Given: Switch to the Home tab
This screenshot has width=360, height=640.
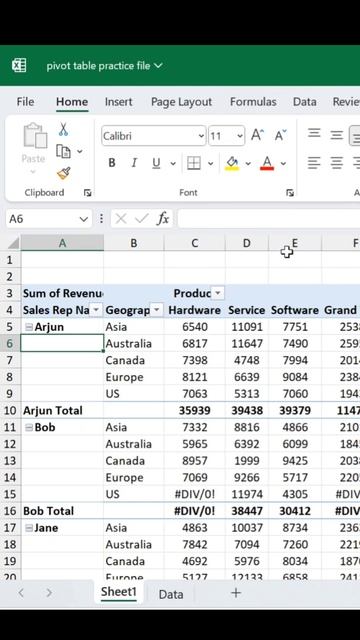Looking at the screenshot, I should (x=72, y=102).
